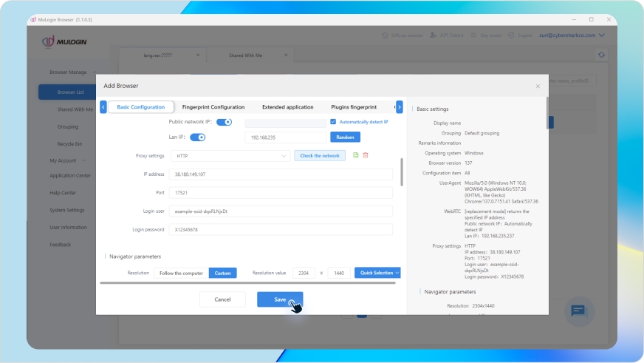Open the Proxy settings HTTP dropdown
The height and width of the screenshot is (363, 644).
click(x=230, y=156)
